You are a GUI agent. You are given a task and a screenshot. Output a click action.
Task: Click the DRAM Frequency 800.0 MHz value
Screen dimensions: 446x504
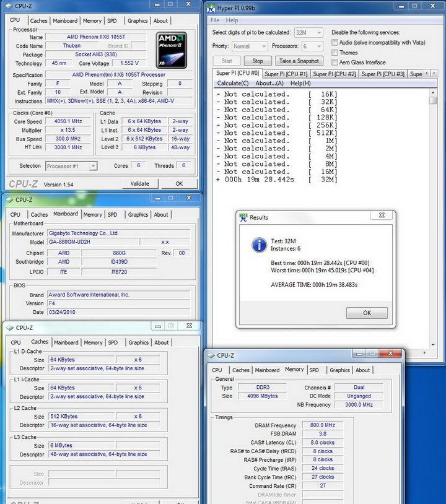point(323,425)
